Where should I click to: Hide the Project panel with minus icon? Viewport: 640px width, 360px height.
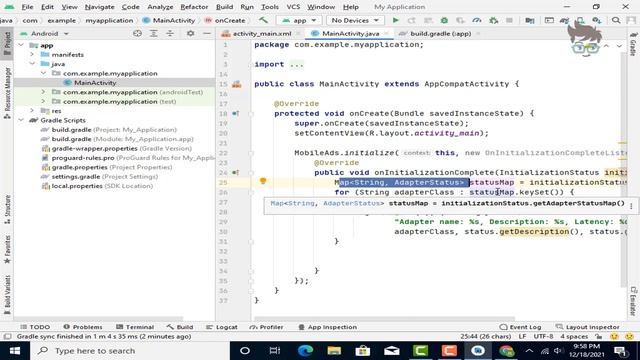pyautogui.click(x=207, y=33)
